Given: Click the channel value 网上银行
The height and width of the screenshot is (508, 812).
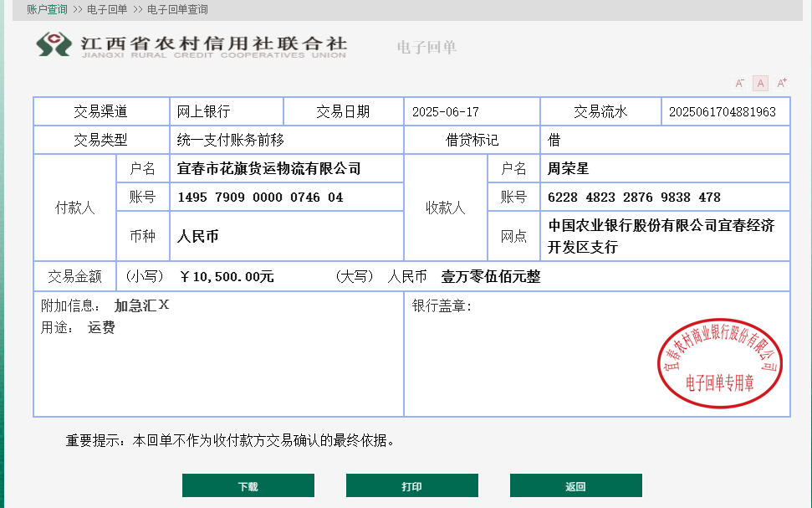Looking at the screenshot, I should (203, 111).
